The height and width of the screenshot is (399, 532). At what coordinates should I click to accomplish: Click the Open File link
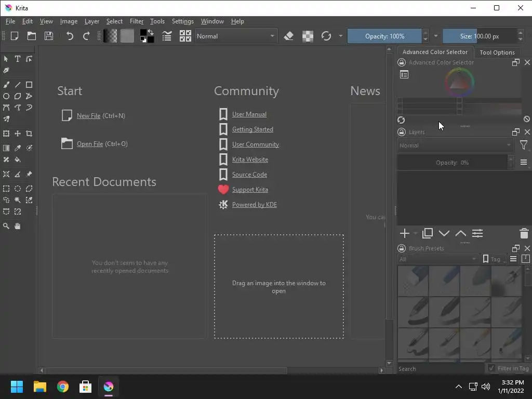point(89,144)
